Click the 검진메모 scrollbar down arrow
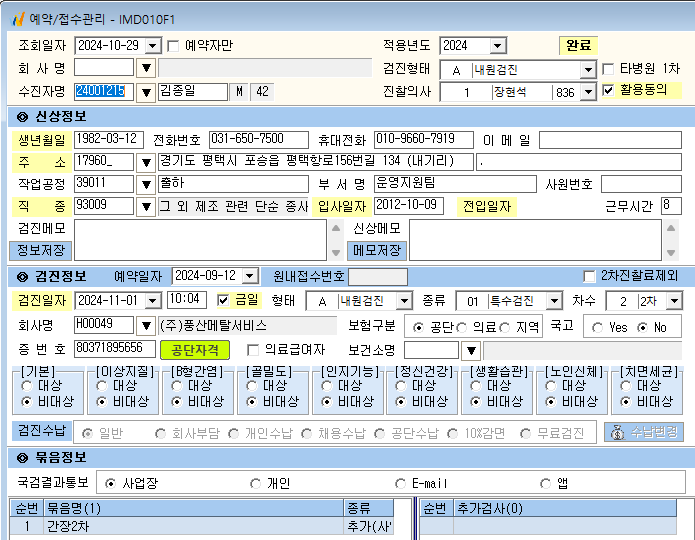Image resolution: width=695 pixels, height=540 pixels. [336, 253]
